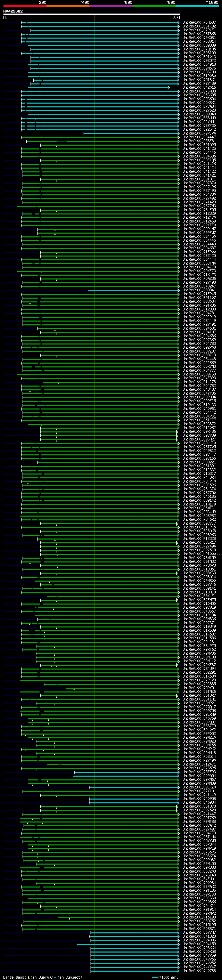This screenshot has height=980, width=222.
Task: Select the UniRef100_P04777 label
Action: point(199,371)
